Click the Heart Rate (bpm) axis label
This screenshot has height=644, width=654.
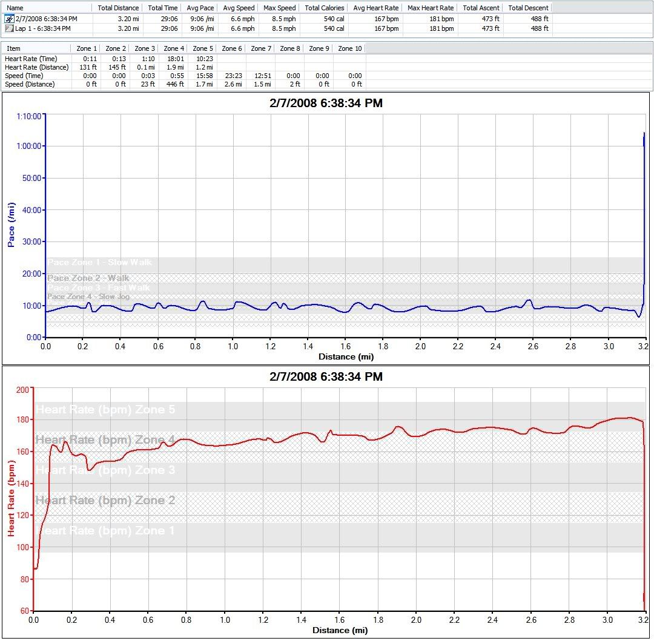click(x=12, y=498)
